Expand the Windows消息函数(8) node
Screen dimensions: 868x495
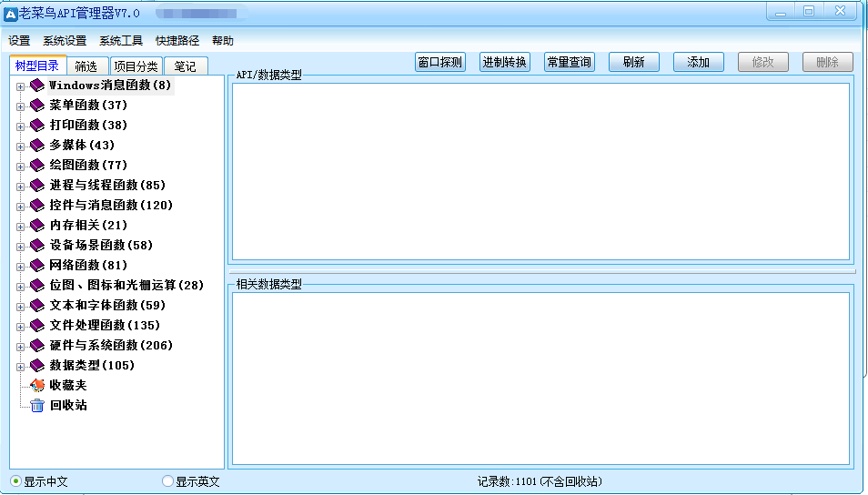pos(21,86)
